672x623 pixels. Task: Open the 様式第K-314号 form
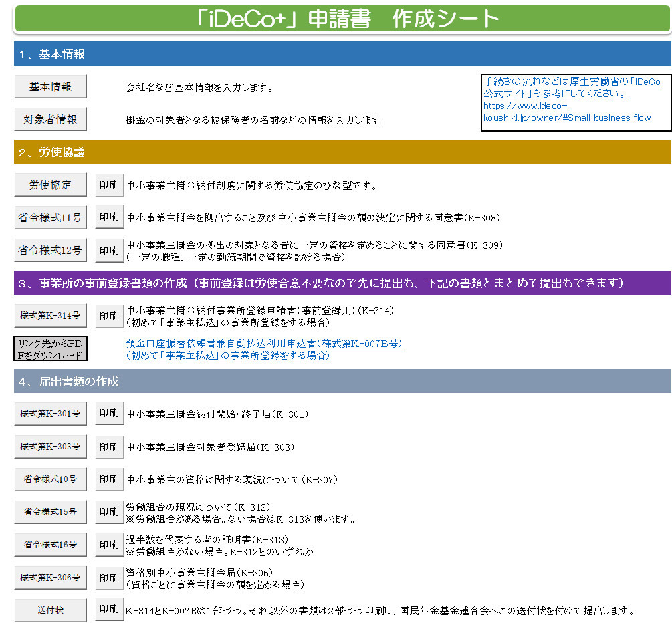[51, 316]
